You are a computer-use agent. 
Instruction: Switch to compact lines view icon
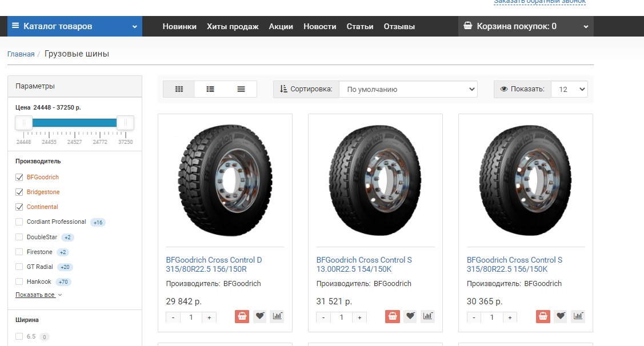pos(241,89)
